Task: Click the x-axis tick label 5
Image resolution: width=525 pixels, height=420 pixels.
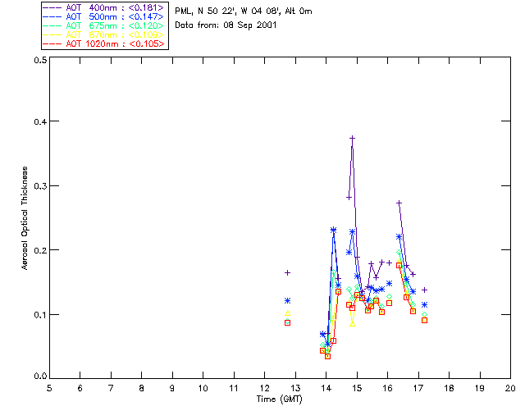Action: tap(49, 388)
